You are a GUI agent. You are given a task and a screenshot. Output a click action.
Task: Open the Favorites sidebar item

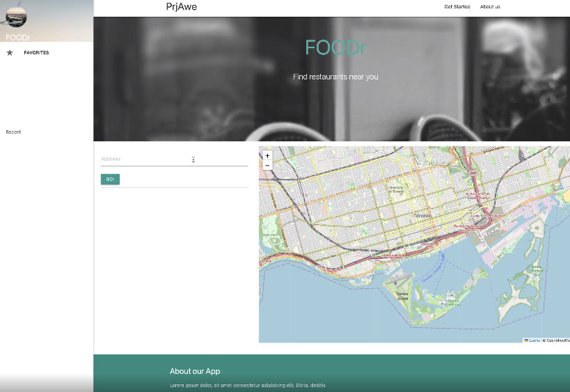[36, 53]
